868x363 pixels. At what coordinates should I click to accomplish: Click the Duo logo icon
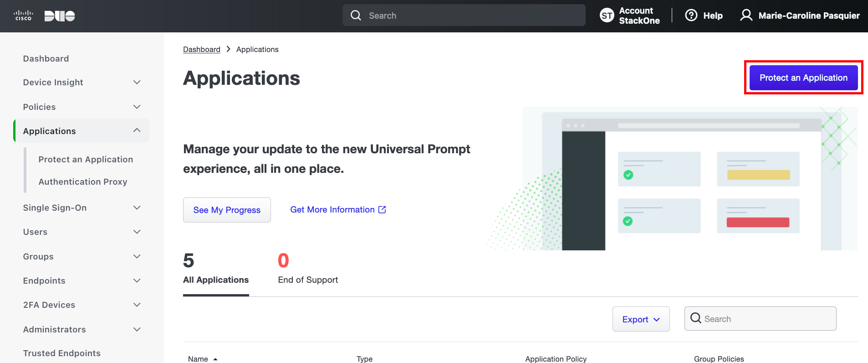pyautogui.click(x=60, y=16)
